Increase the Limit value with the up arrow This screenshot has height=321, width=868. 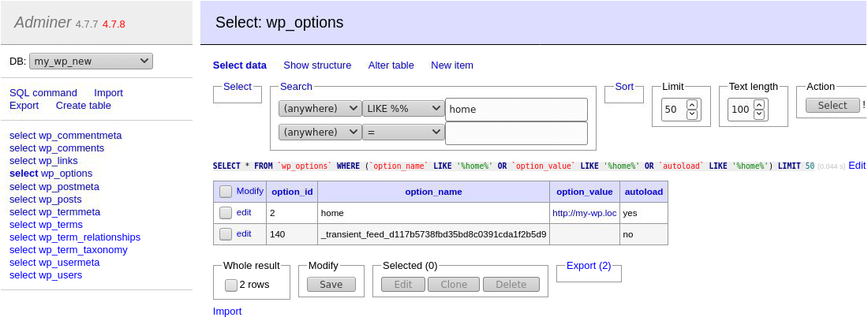point(692,104)
